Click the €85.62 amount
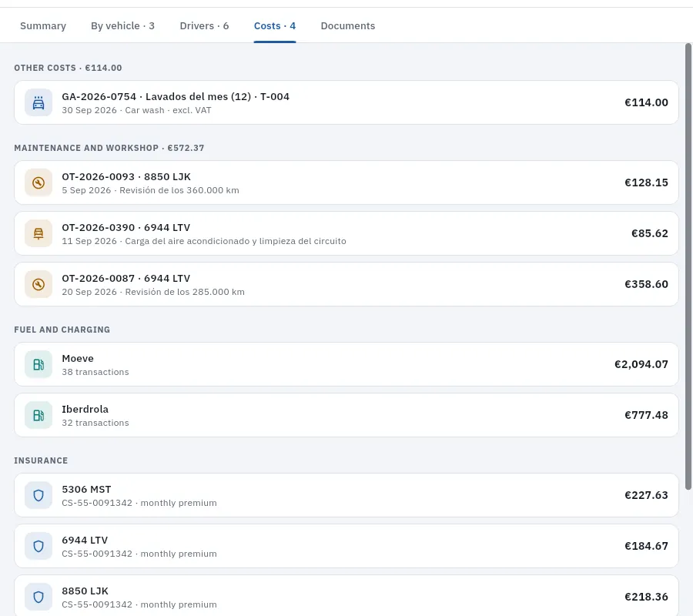The height and width of the screenshot is (616, 693). tap(649, 233)
